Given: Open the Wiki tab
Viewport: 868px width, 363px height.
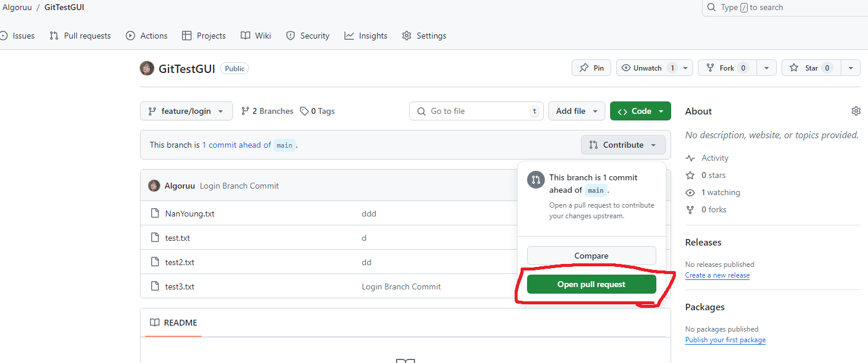Looking at the screenshot, I should [256, 36].
